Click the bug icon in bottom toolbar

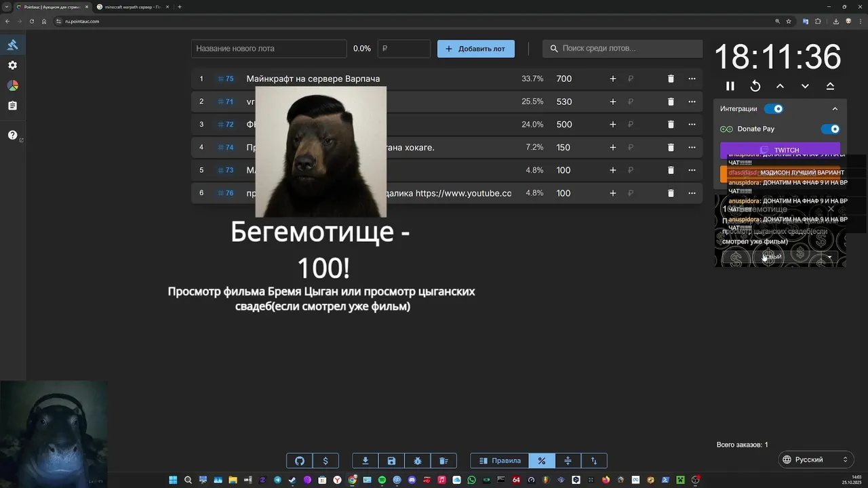click(418, 461)
